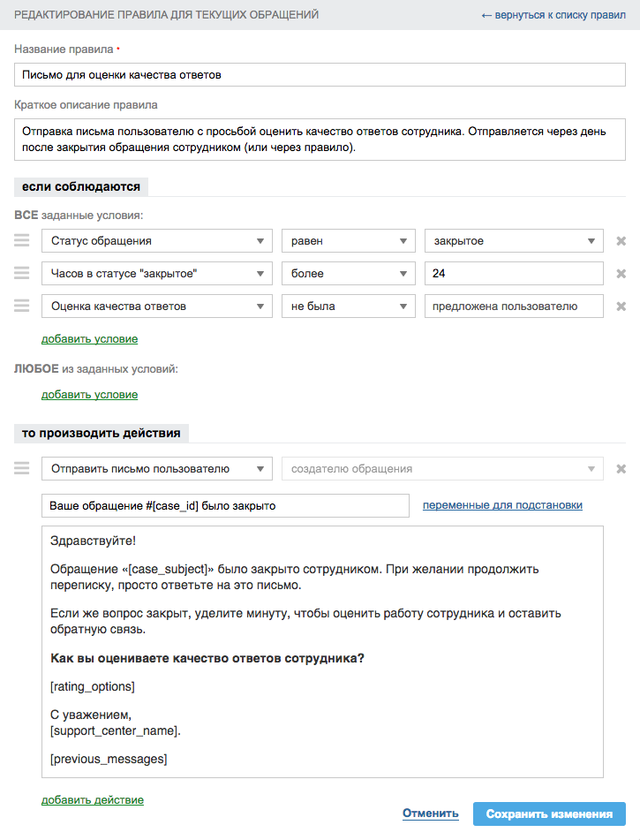Click the drag handle beside the Оценка качества condition
The image size is (640, 840).
pyautogui.click(x=21, y=306)
